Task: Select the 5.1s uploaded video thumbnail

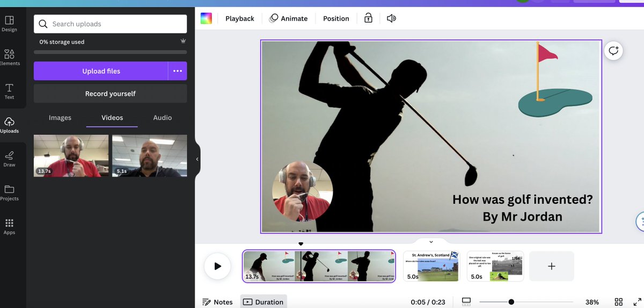Action: pos(150,156)
